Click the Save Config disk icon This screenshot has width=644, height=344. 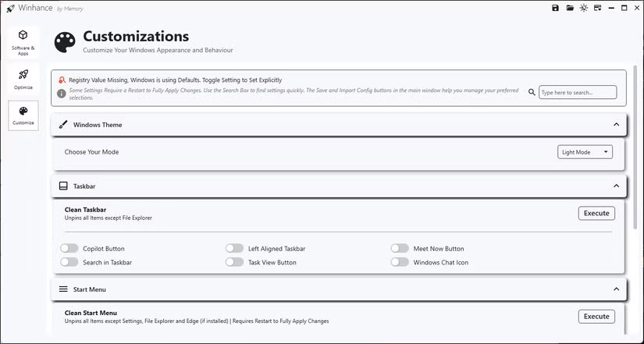pyautogui.click(x=555, y=8)
